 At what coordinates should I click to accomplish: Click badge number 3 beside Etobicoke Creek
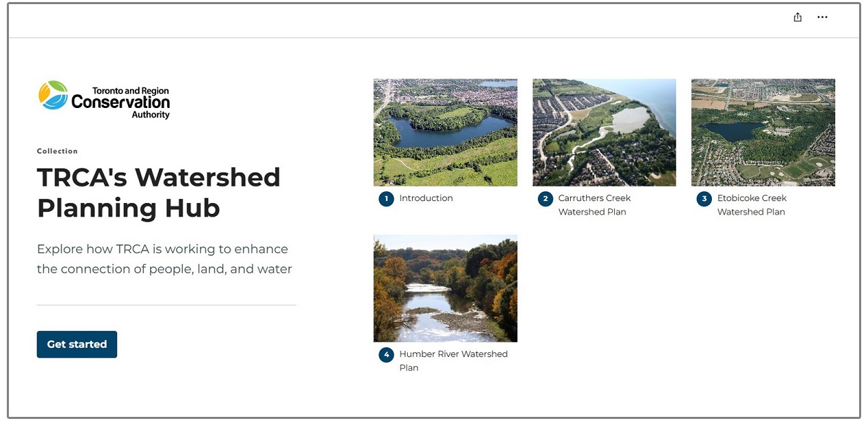(x=704, y=199)
